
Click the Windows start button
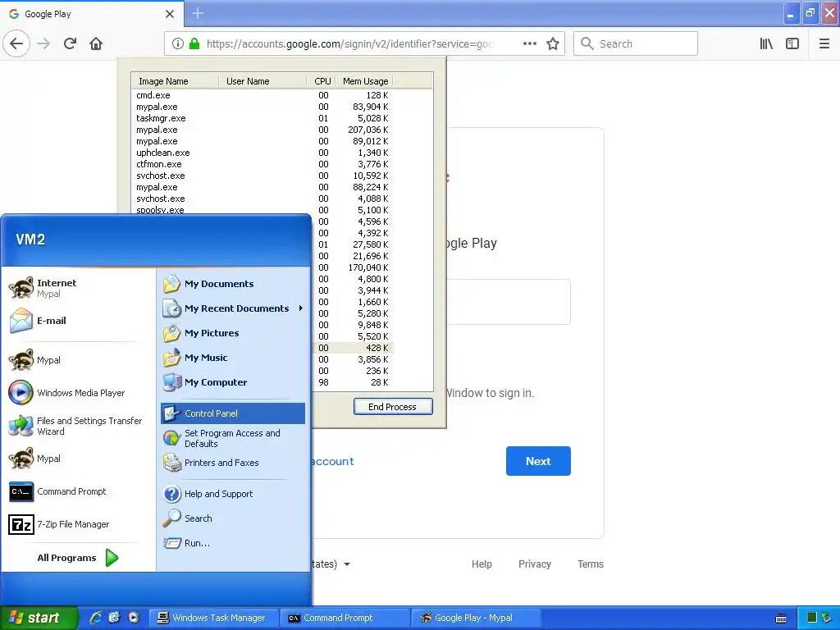tap(39, 618)
